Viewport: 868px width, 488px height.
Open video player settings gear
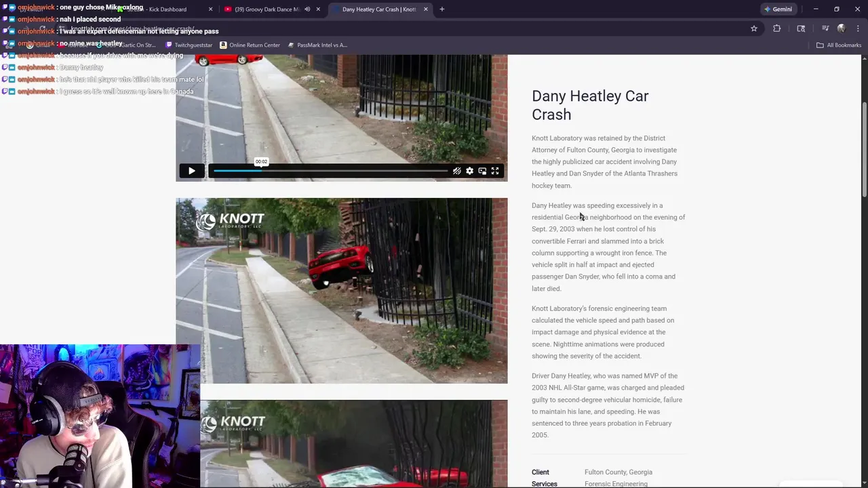tap(469, 171)
